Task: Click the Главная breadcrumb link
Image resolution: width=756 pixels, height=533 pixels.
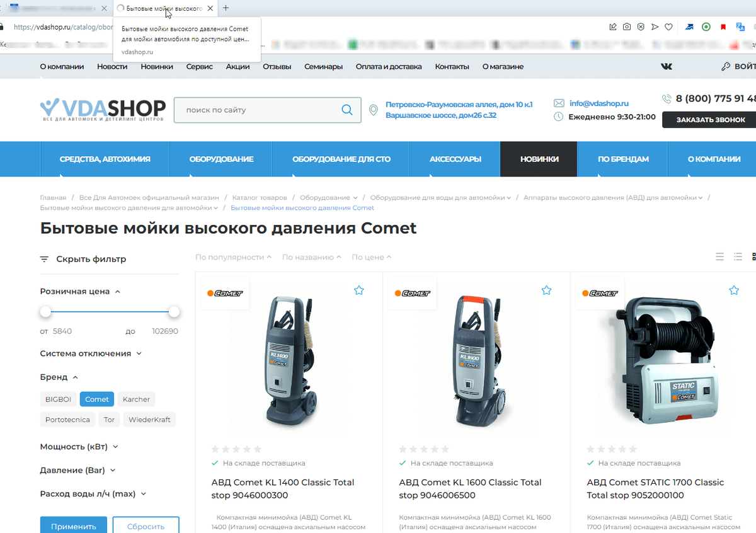Action: tap(53, 198)
